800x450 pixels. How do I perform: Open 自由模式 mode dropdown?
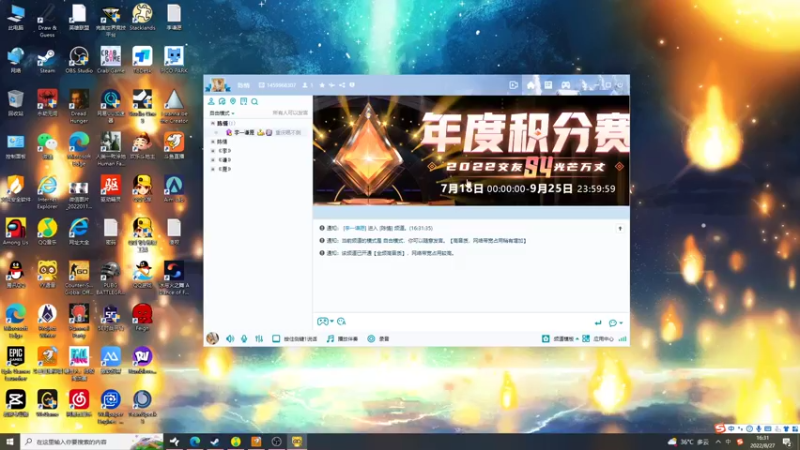(222, 113)
